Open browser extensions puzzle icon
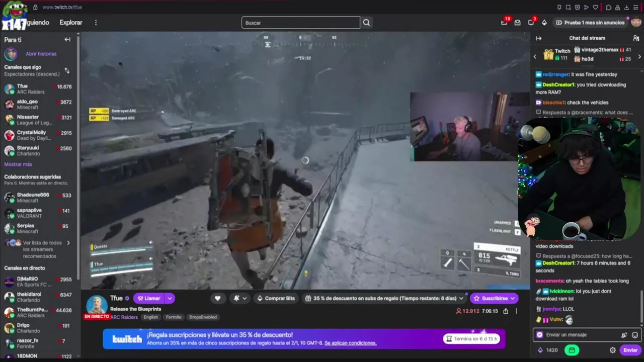644x362 pixels. pyautogui.click(x=608, y=7)
